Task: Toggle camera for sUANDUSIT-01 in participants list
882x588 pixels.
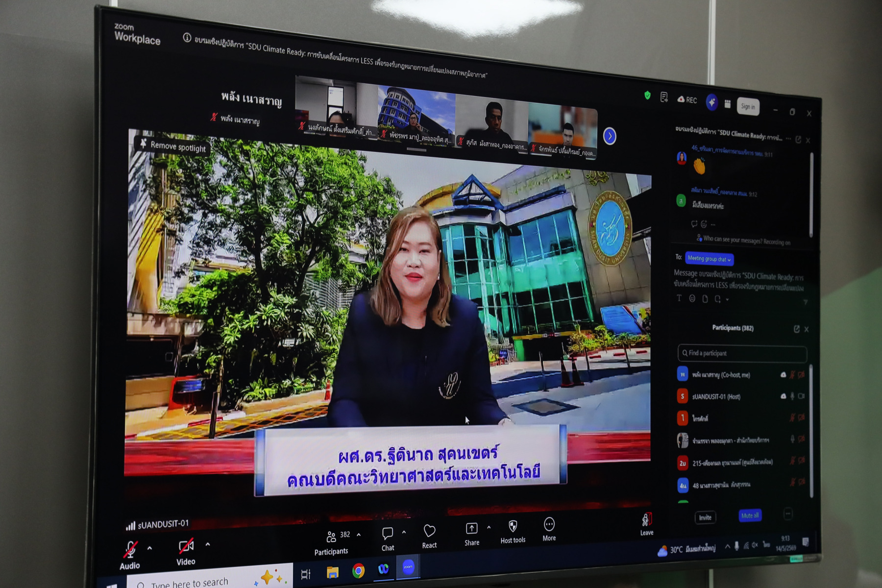Action: click(x=801, y=396)
